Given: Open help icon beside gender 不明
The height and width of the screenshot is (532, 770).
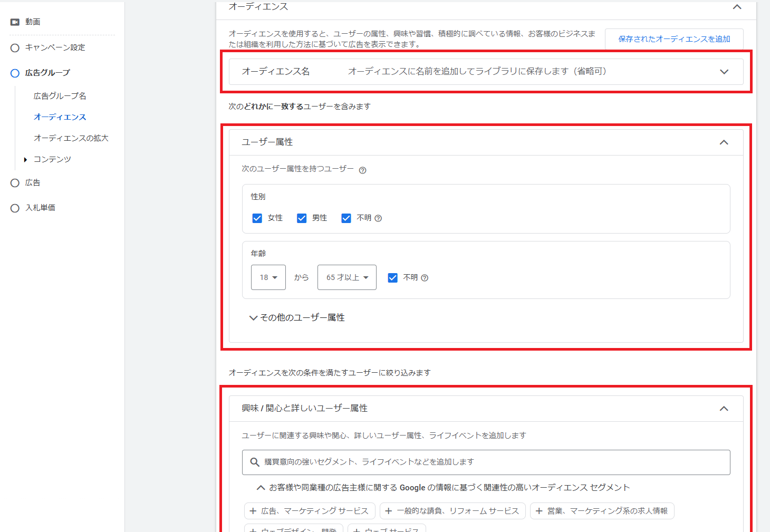Looking at the screenshot, I should coord(378,218).
